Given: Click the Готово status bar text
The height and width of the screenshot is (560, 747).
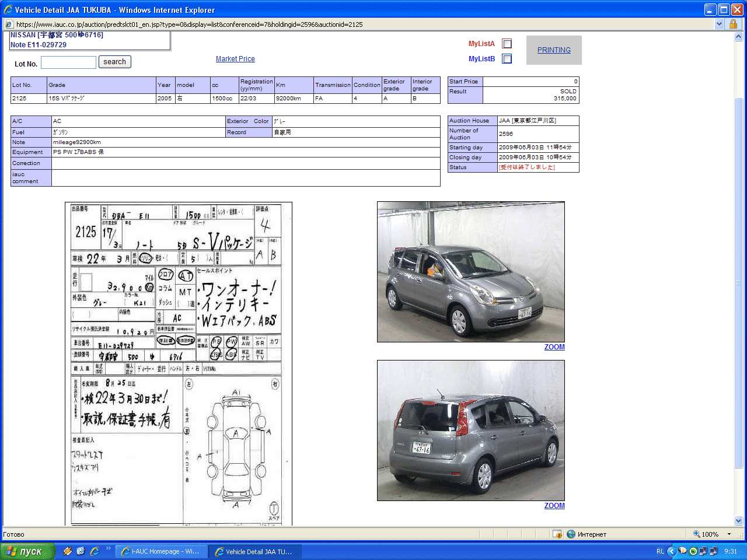Looking at the screenshot, I should (x=14, y=534).
